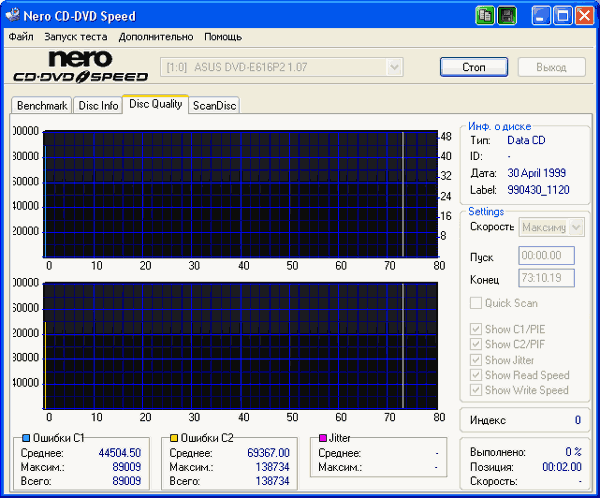This screenshot has width=600, height=498.
Task: Click the position value 00:02.00
Action: pos(562,467)
